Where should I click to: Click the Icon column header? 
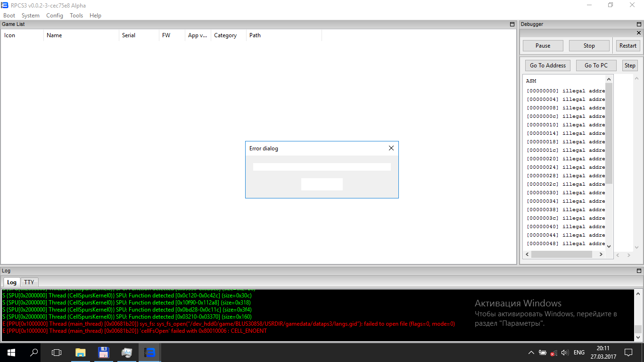22,35
